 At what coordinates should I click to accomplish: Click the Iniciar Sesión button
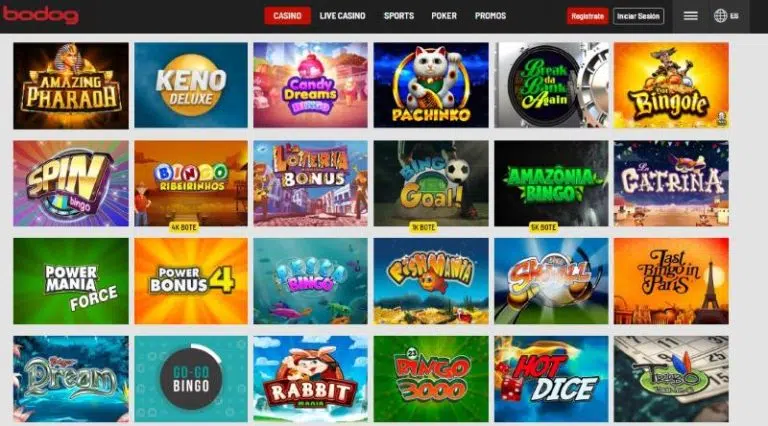click(x=638, y=16)
